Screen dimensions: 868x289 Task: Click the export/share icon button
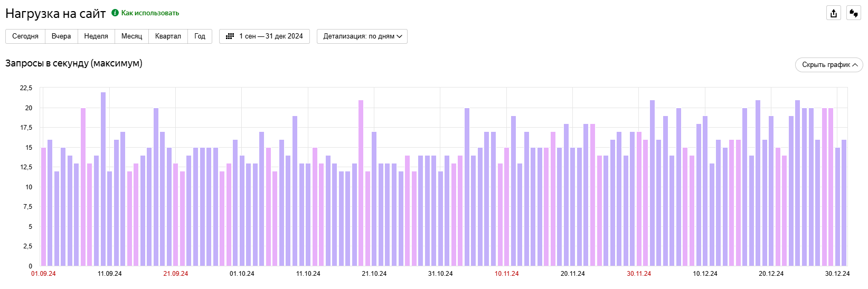(x=834, y=13)
